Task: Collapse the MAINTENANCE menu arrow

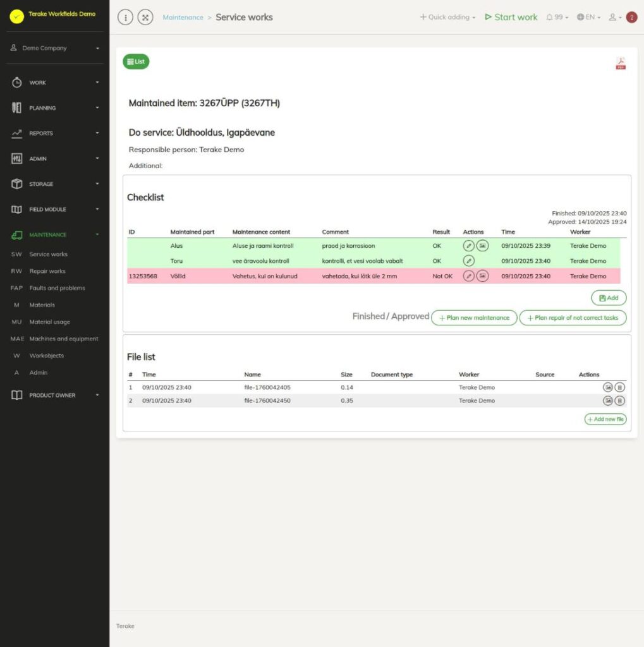Action: (x=97, y=235)
